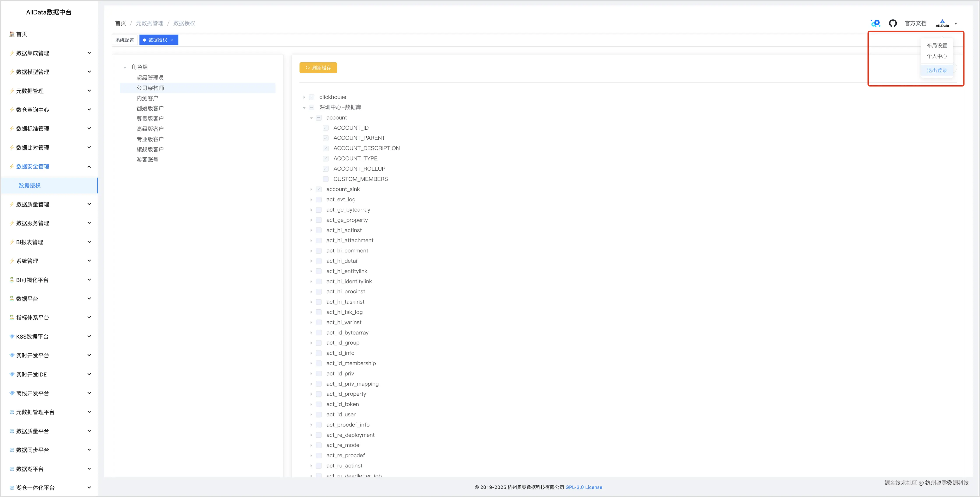
Task: Click the lightning icon beside 元数据管理
Action: [x=12, y=91]
